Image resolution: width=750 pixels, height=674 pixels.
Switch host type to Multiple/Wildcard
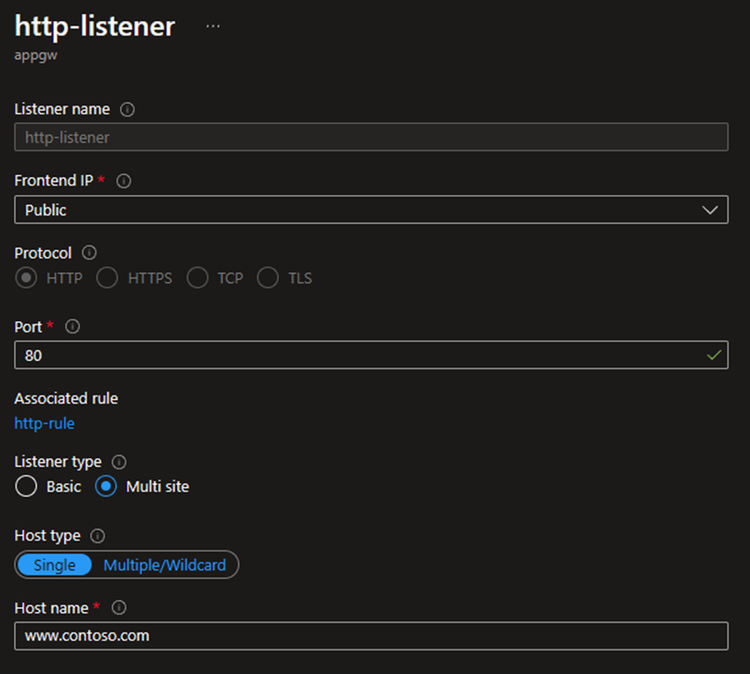tap(165, 565)
